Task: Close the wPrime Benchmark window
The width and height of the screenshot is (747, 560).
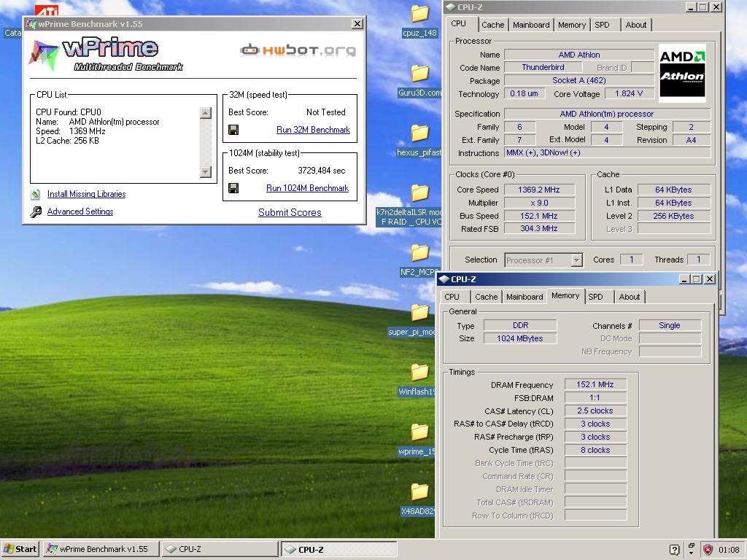Action: click(357, 24)
